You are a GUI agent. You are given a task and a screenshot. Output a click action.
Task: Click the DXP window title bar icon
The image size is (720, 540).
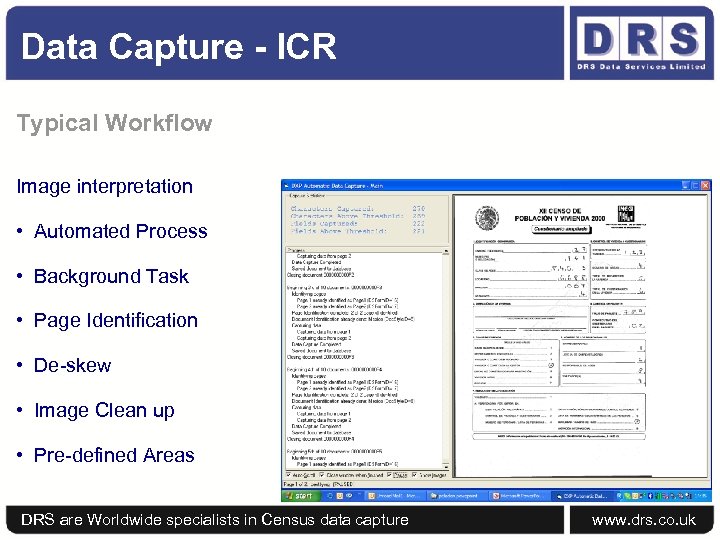coord(286,186)
